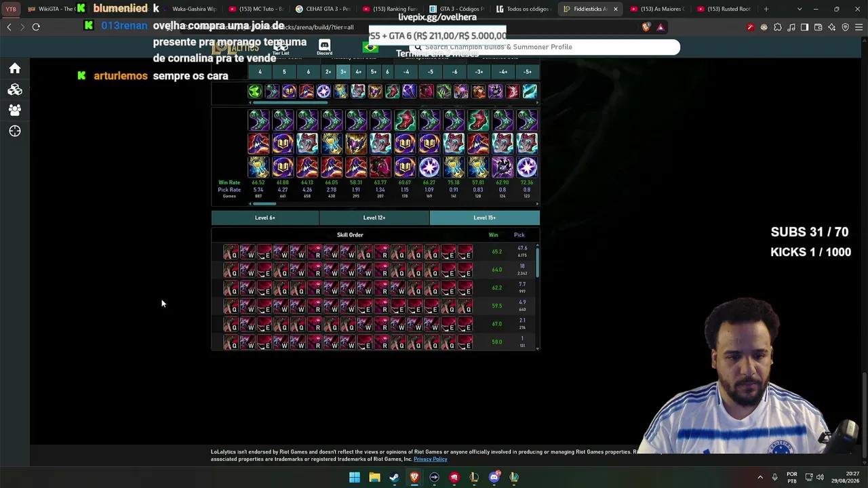Select the 2+ filter button
Viewport: 868px width, 488px height.
(x=328, y=72)
